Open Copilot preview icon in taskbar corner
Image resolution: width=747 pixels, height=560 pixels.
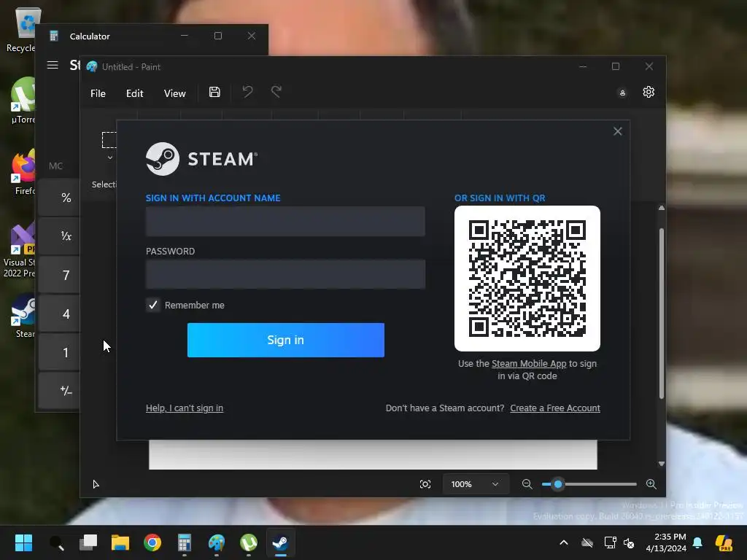724,542
